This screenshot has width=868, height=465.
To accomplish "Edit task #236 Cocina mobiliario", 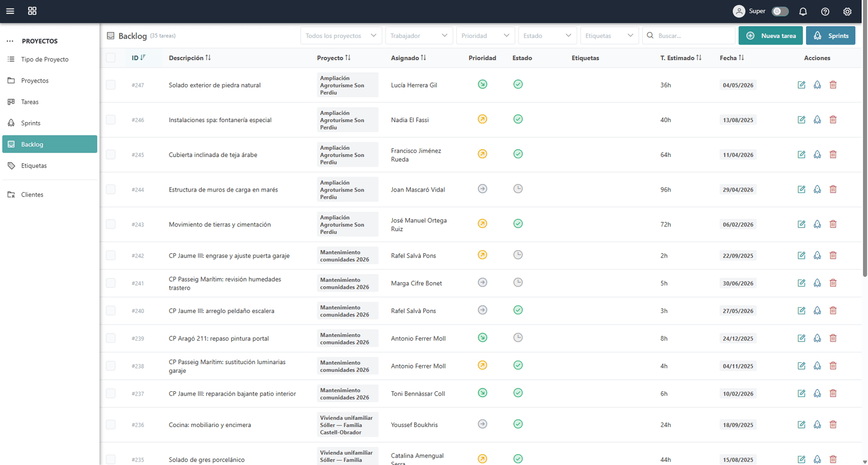I will 801,424.
